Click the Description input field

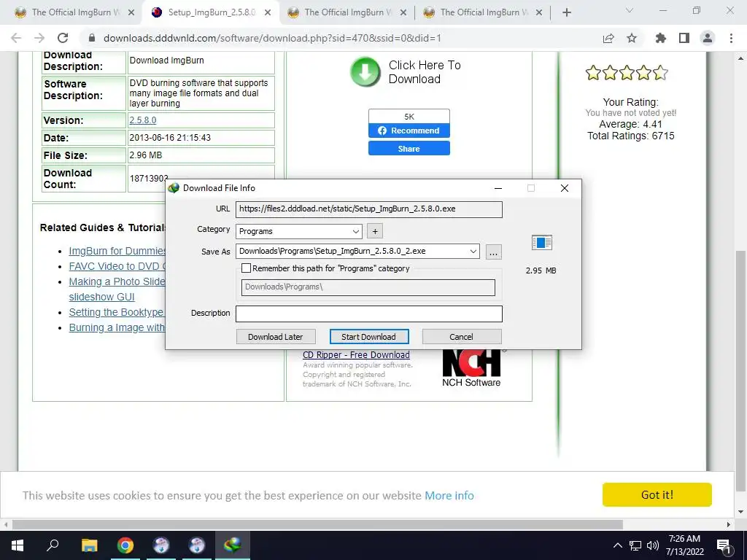[368, 314]
